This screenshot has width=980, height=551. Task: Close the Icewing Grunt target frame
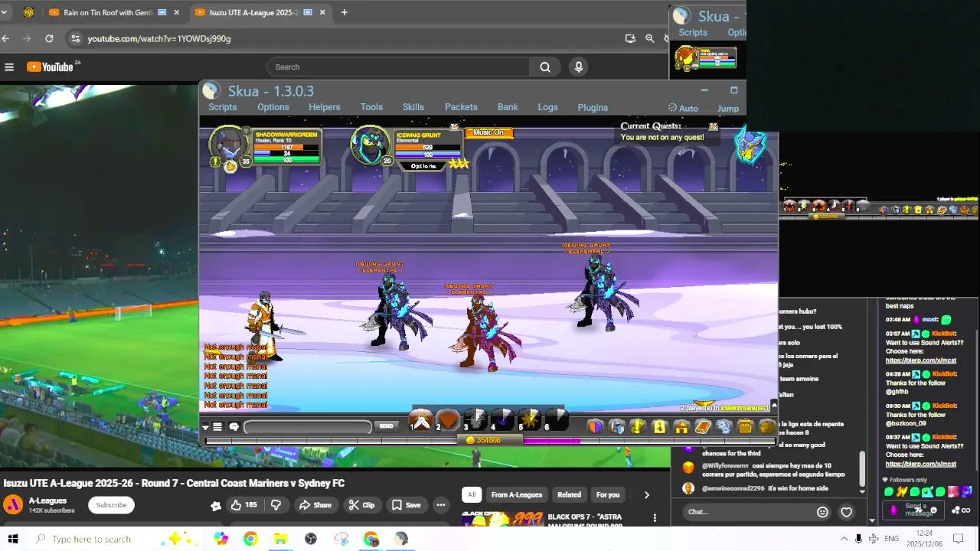click(x=454, y=126)
